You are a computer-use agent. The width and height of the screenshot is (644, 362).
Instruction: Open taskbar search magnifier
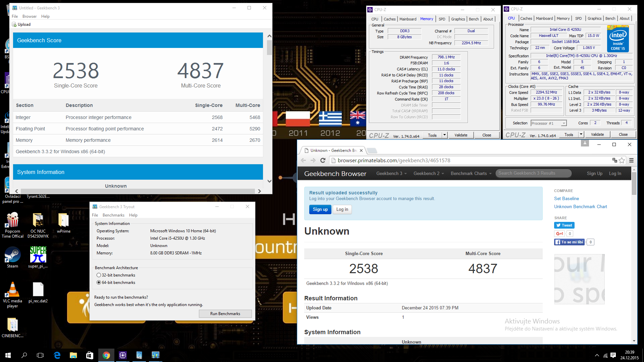click(x=24, y=355)
